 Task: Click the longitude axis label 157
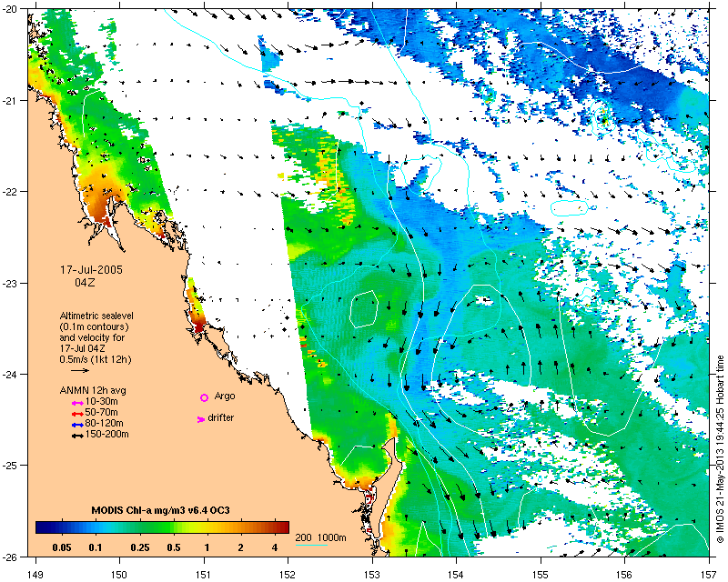(709, 575)
